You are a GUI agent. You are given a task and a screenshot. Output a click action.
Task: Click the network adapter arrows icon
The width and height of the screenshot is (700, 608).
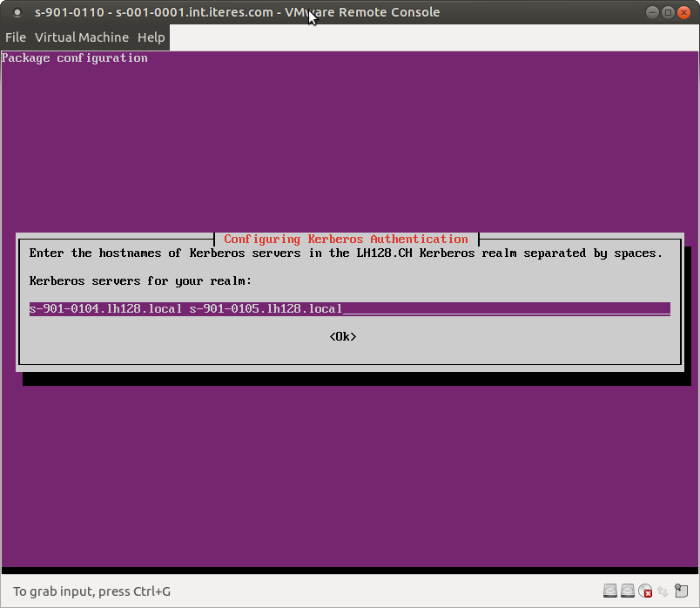coord(663,591)
